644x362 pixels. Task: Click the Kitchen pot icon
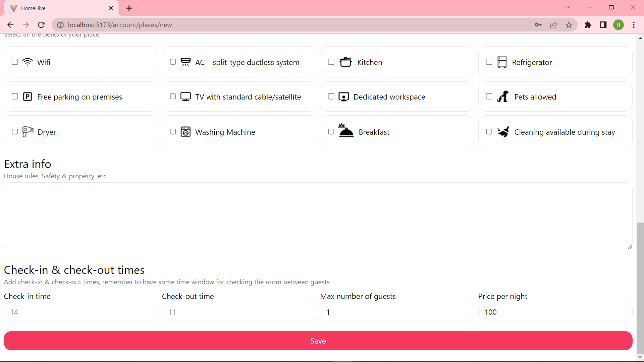coord(346,62)
